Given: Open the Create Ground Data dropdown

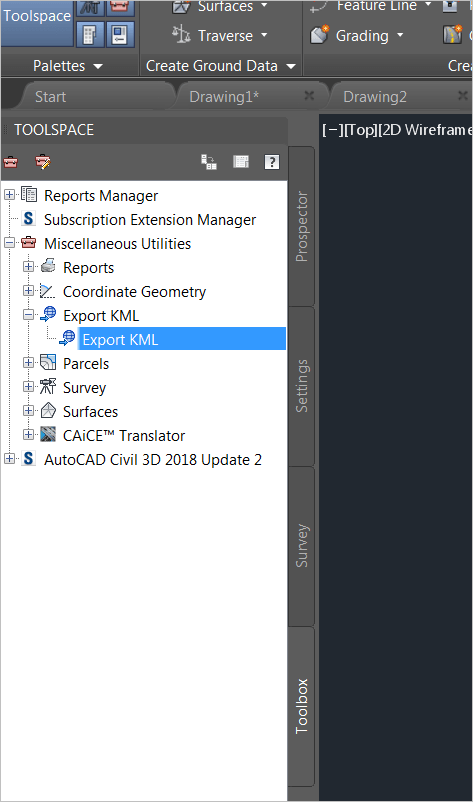Looking at the screenshot, I should (220, 66).
